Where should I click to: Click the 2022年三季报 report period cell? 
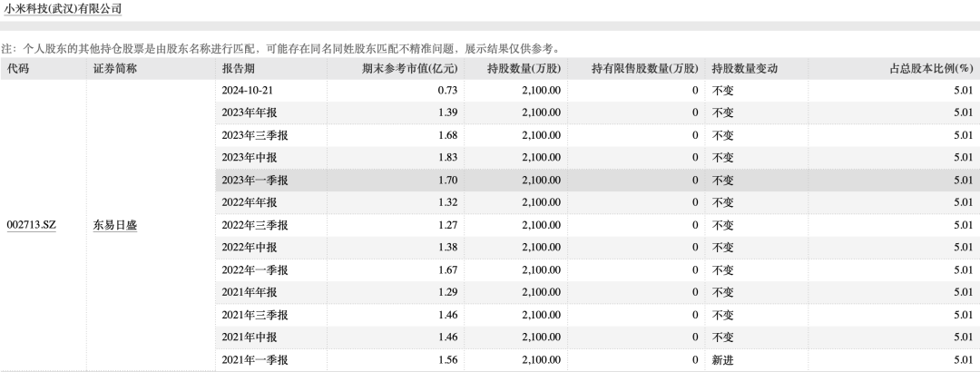(x=271, y=225)
